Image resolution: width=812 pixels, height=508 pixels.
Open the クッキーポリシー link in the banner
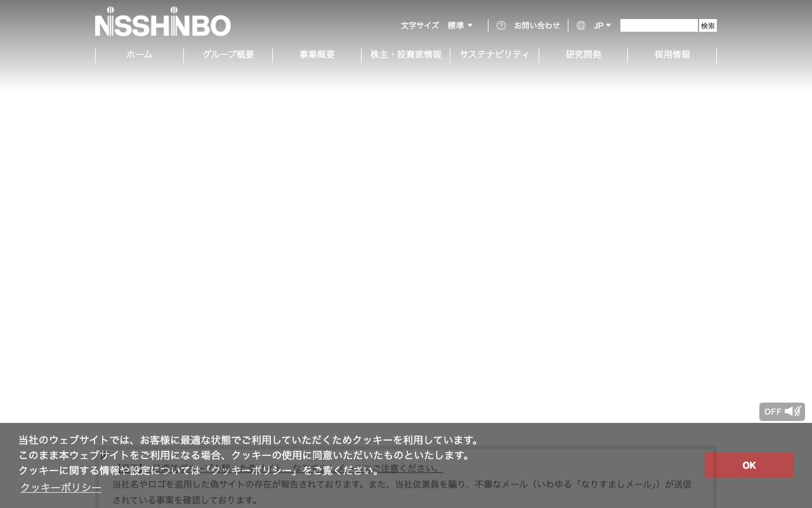pyautogui.click(x=60, y=488)
